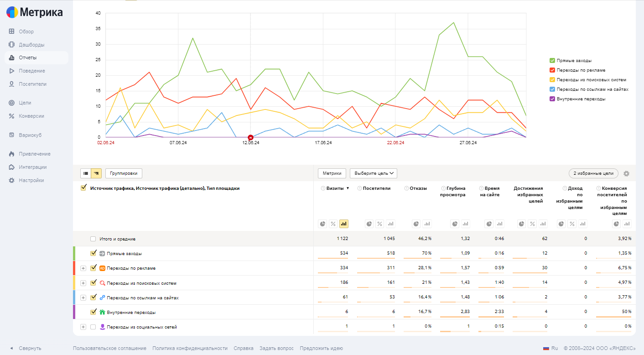Click the Группировки button
Image resolution: width=644 pixels, height=355 pixels.
[124, 173]
